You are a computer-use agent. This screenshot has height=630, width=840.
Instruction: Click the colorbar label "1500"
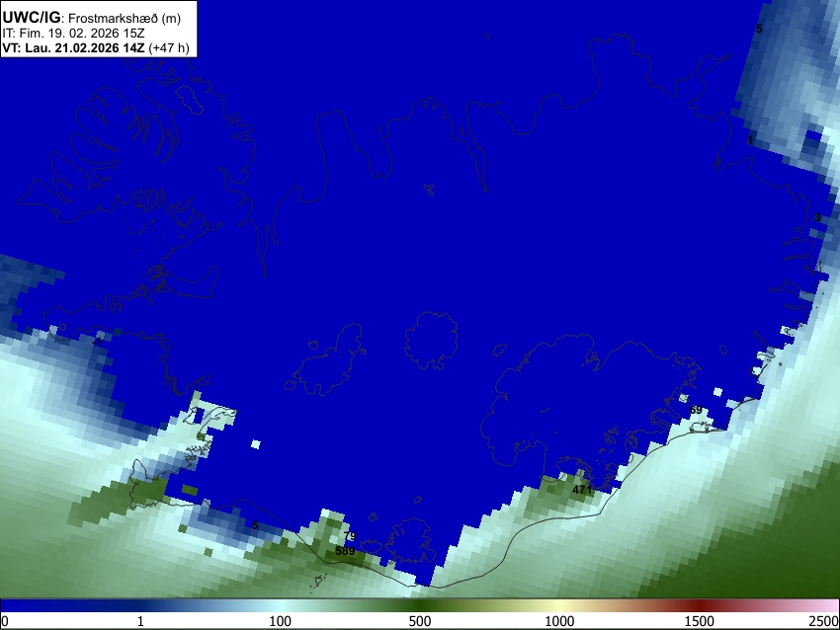point(699,621)
